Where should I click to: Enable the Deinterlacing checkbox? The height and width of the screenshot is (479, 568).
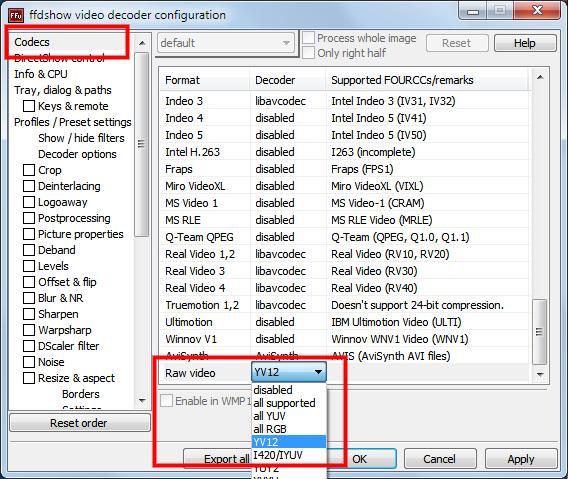tap(29, 186)
